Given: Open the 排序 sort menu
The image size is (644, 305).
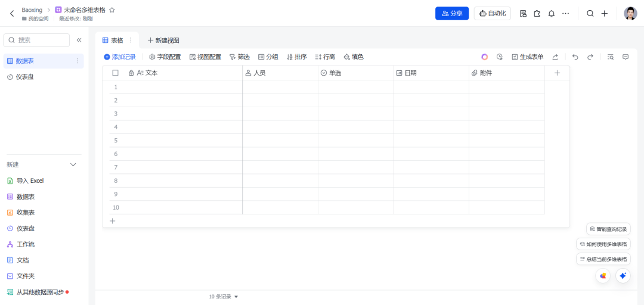Looking at the screenshot, I should (296, 57).
